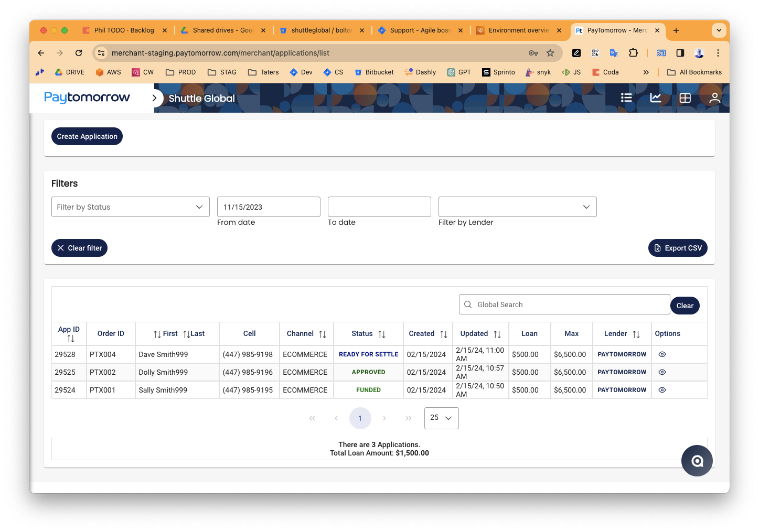Sort table by Updated column
Screen dimensions: 759x532
(497, 334)
